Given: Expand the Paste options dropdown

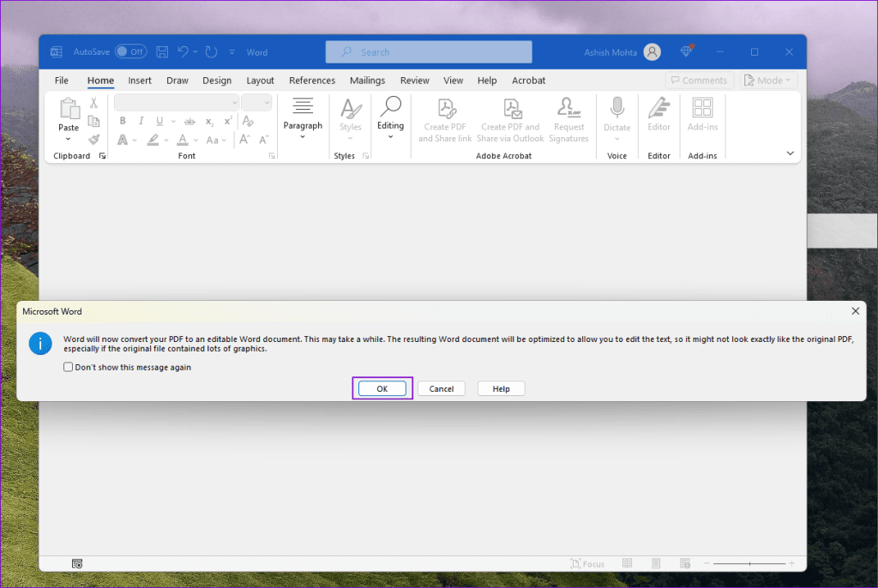Looking at the screenshot, I should pyautogui.click(x=68, y=139).
